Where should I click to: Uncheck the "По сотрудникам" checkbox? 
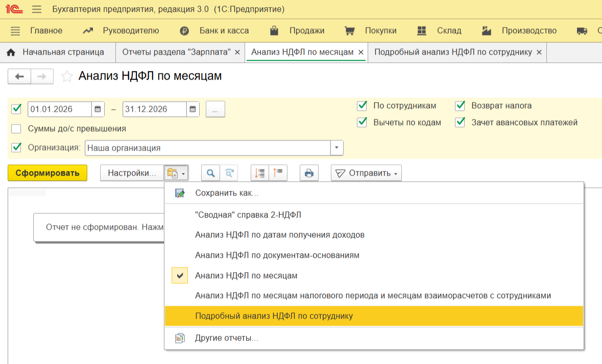362,106
